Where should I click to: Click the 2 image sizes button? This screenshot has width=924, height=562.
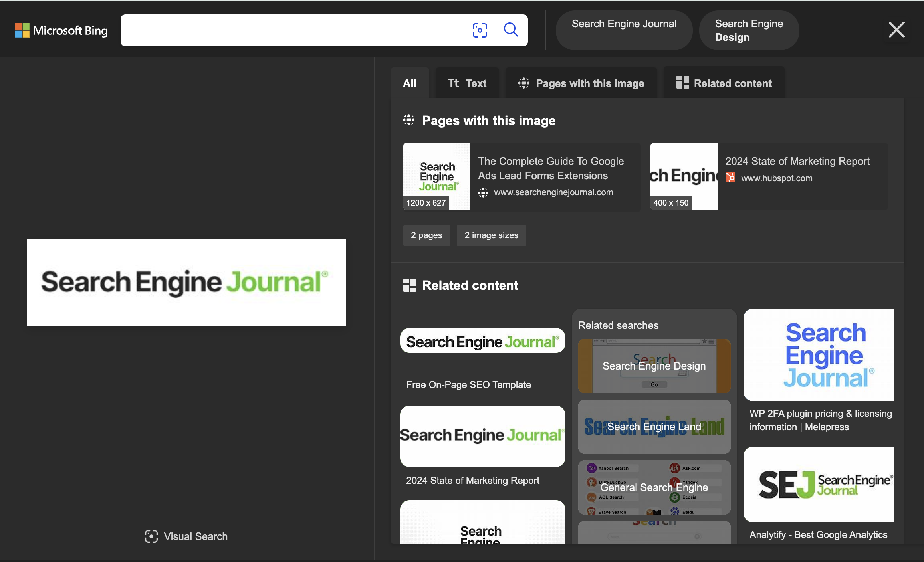[491, 235]
